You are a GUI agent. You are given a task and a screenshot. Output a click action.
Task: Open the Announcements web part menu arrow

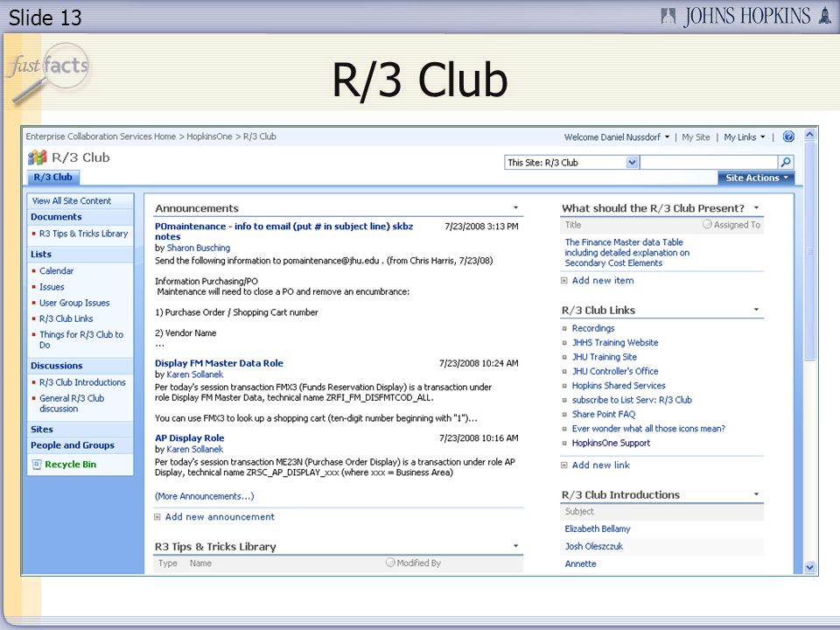point(516,207)
